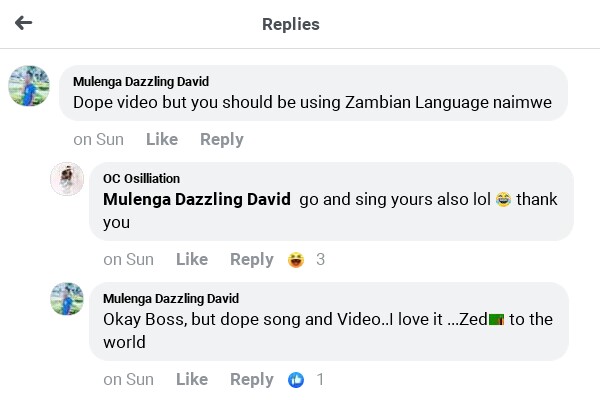The width and height of the screenshot is (600, 400).
Task: Click 'on Sun' timestamp of OC Osilliation's reply
Action: point(128,259)
